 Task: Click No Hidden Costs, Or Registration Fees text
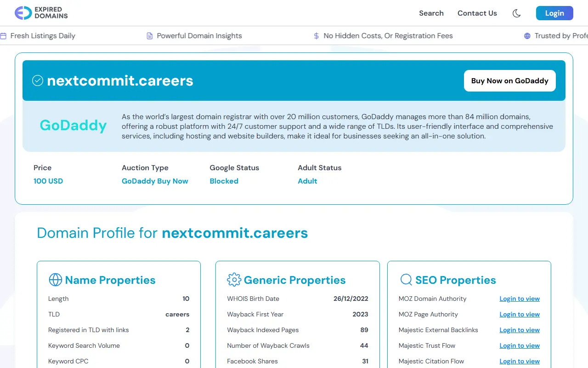(x=388, y=36)
